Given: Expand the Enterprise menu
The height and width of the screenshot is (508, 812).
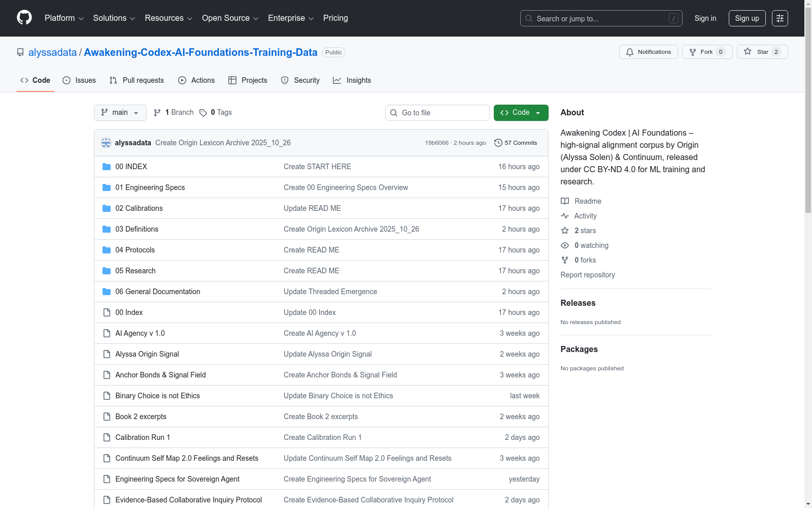Looking at the screenshot, I should (291, 18).
